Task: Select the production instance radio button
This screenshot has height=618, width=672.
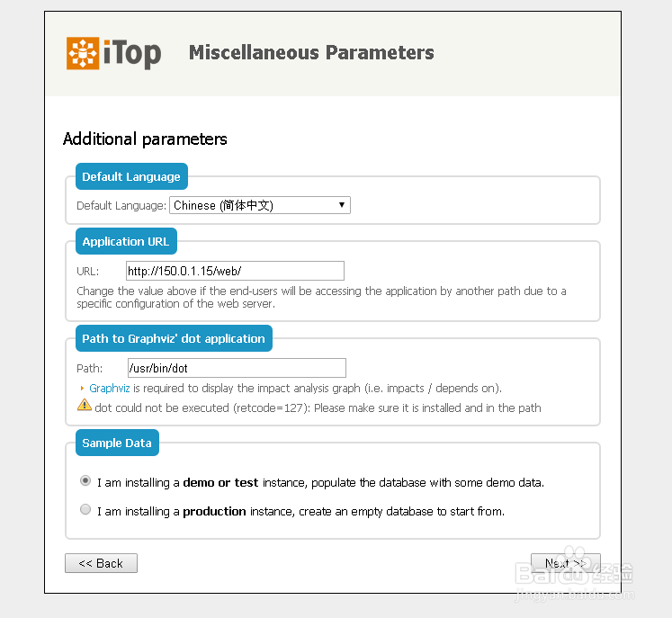Action: (85, 510)
